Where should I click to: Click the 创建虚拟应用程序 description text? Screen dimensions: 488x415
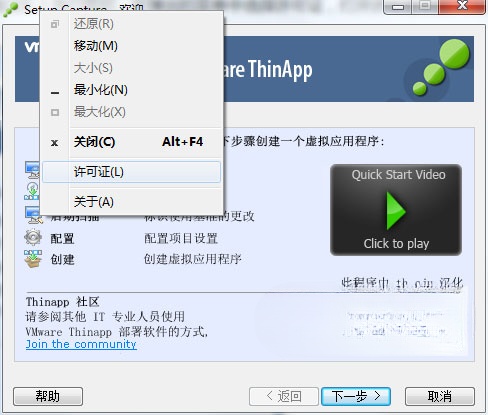click(x=193, y=259)
